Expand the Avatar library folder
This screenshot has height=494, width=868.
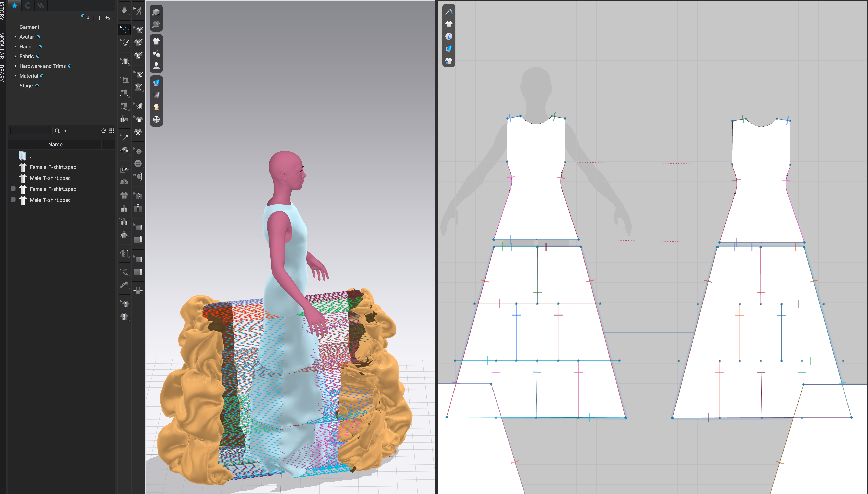(x=16, y=37)
